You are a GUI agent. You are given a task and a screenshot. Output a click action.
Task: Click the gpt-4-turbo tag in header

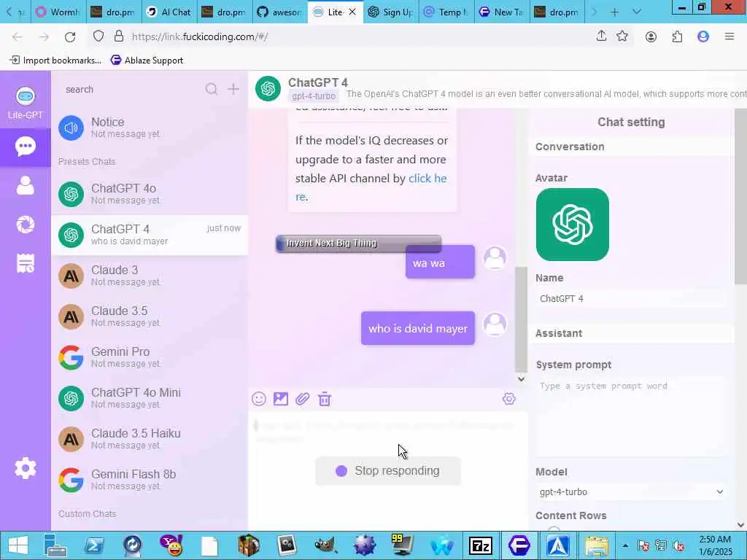(314, 96)
